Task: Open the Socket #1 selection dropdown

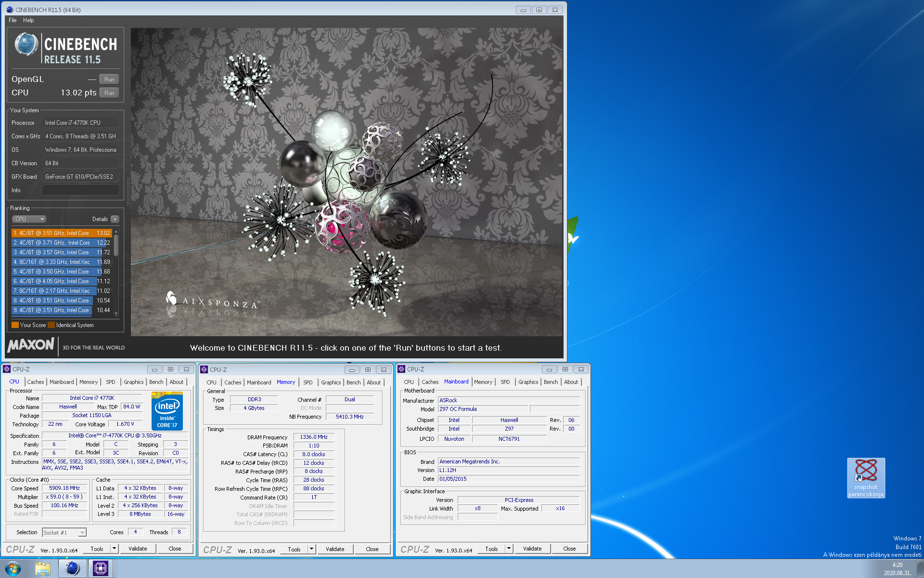Action: pyautogui.click(x=64, y=532)
